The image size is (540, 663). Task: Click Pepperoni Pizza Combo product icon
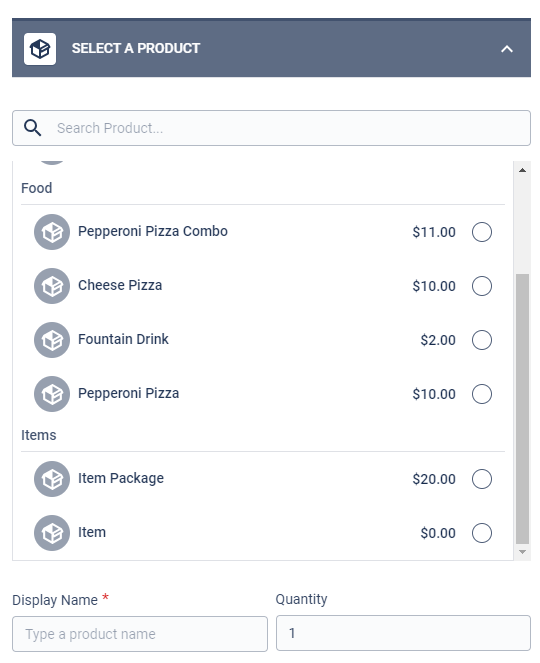[52, 232]
